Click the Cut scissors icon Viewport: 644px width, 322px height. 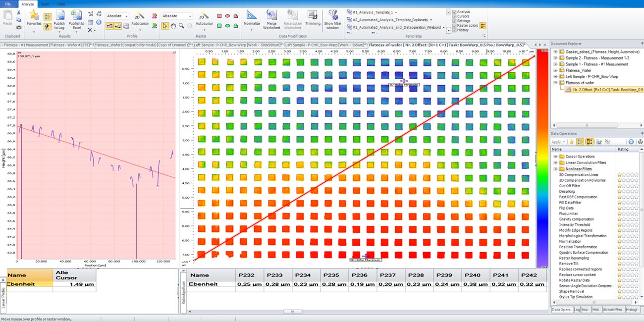click(x=18, y=12)
